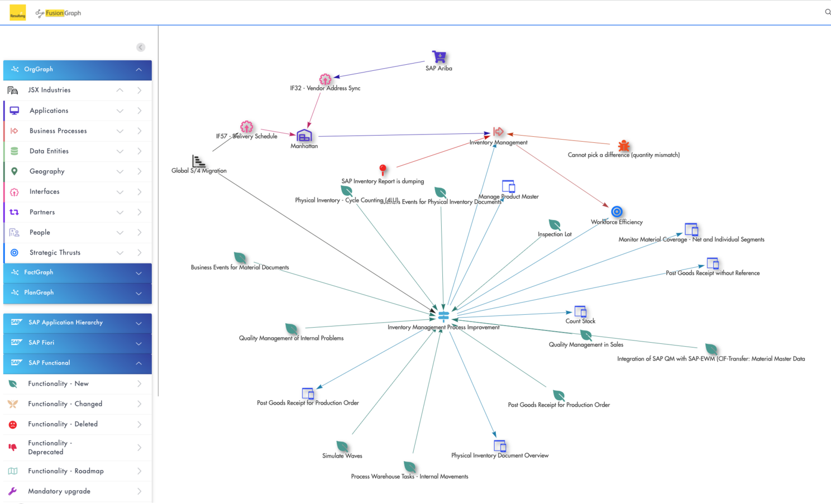Select the Mandatory upgrade entry
This screenshot has height=504, width=831.
coord(59,492)
